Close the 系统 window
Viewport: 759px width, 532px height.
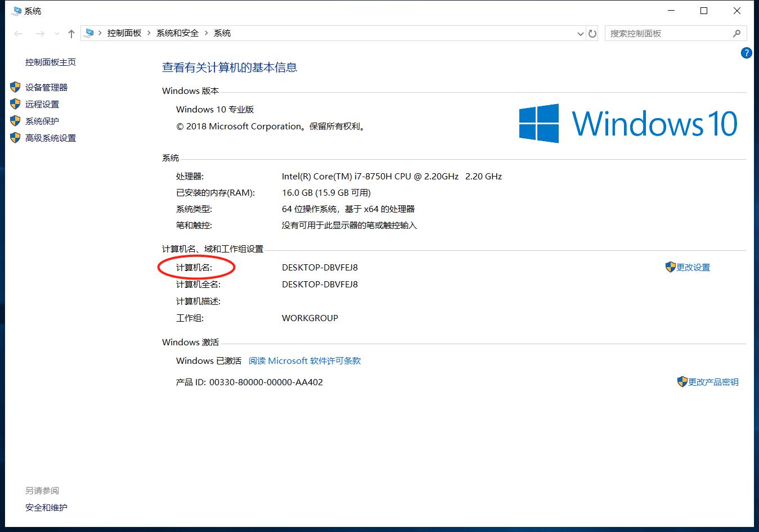737,11
